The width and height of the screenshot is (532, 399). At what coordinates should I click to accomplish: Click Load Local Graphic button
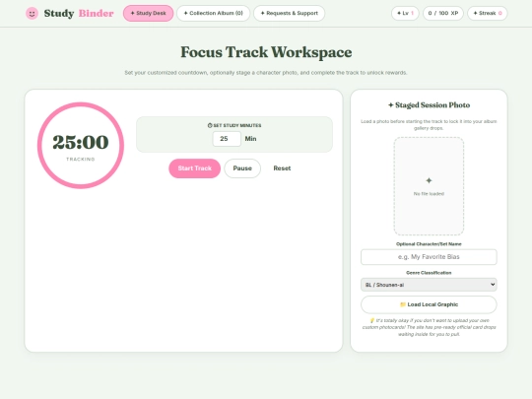pos(429,304)
